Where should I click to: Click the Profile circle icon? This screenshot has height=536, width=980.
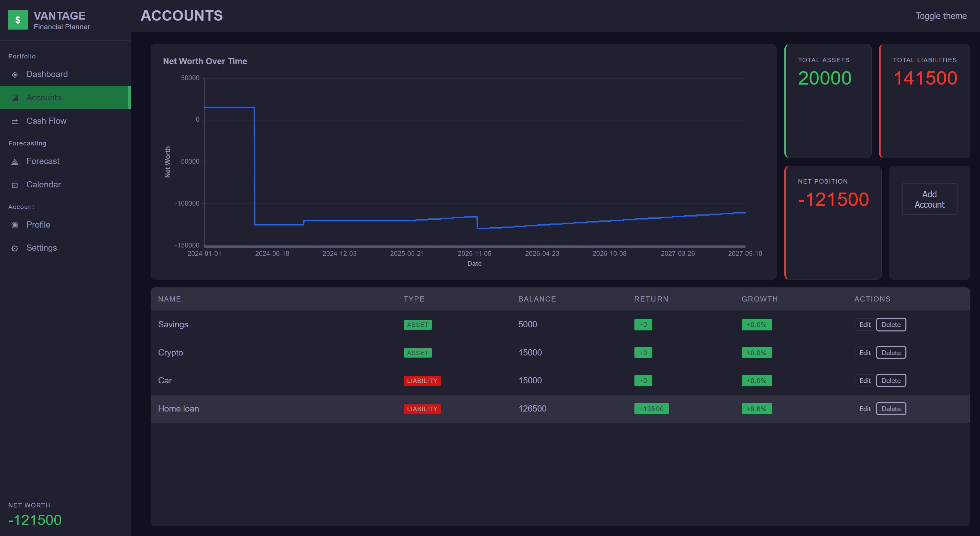click(x=15, y=225)
